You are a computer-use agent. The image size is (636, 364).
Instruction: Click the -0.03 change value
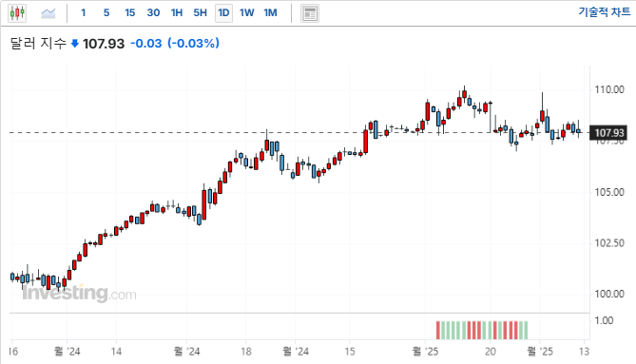coord(146,43)
